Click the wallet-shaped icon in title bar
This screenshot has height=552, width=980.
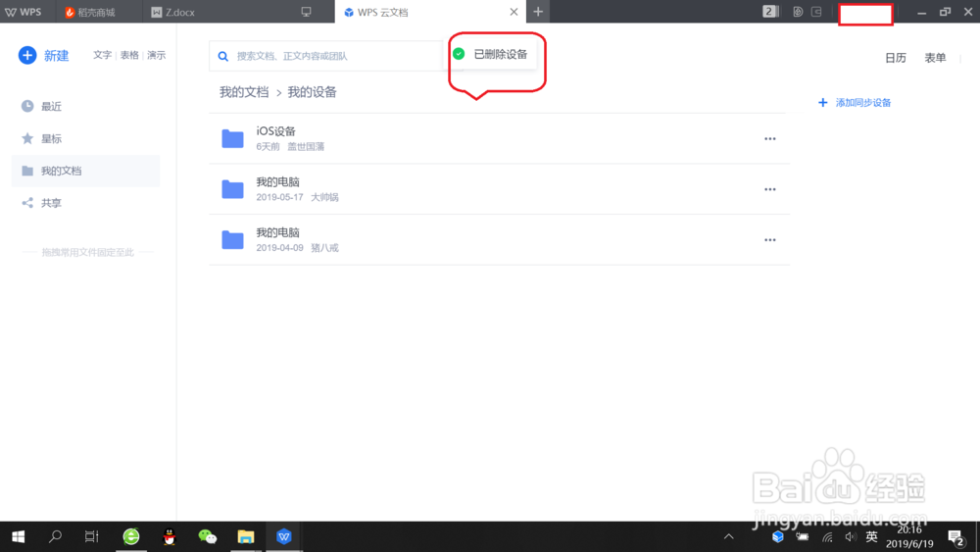click(x=816, y=11)
